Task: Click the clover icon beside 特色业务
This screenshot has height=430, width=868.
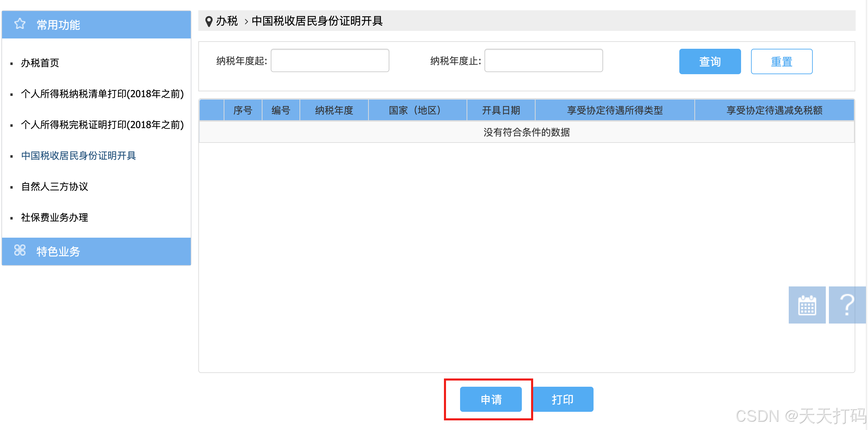Action: (20, 250)
